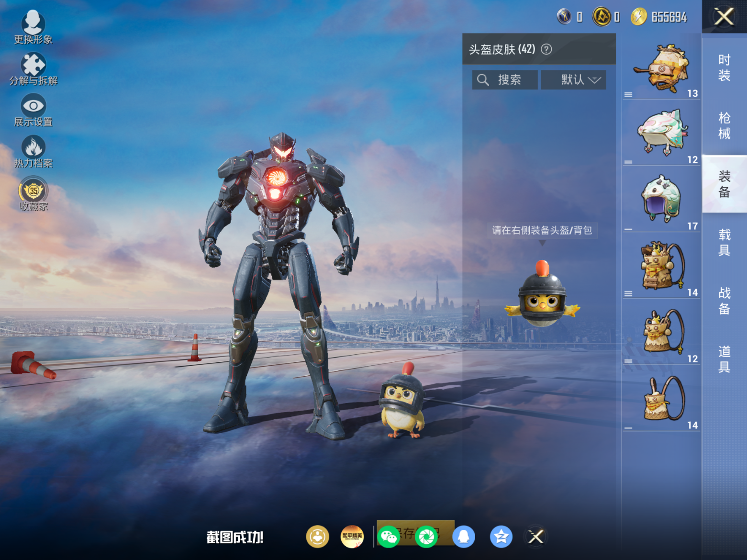This screenshot has height=560, width=747.
Task: Click the question mark help icon beside 头盔皮肤
Action: pos(546,49)
